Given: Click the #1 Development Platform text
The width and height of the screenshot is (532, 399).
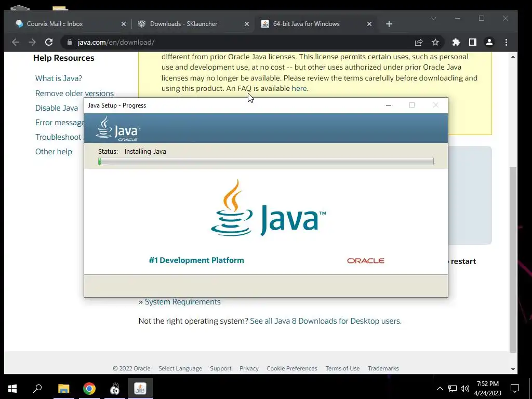Looking at the screenshot, I should tap(196, 260).
